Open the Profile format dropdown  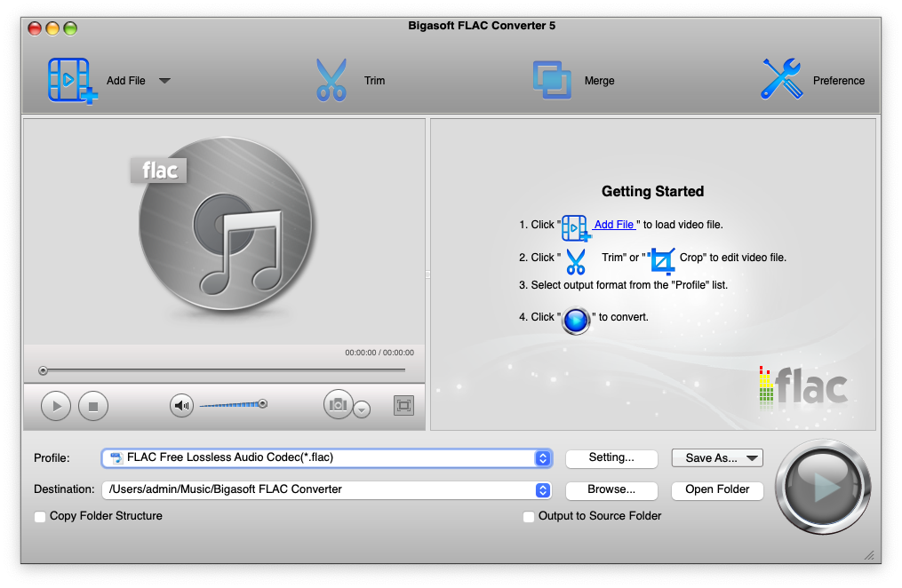327,457
